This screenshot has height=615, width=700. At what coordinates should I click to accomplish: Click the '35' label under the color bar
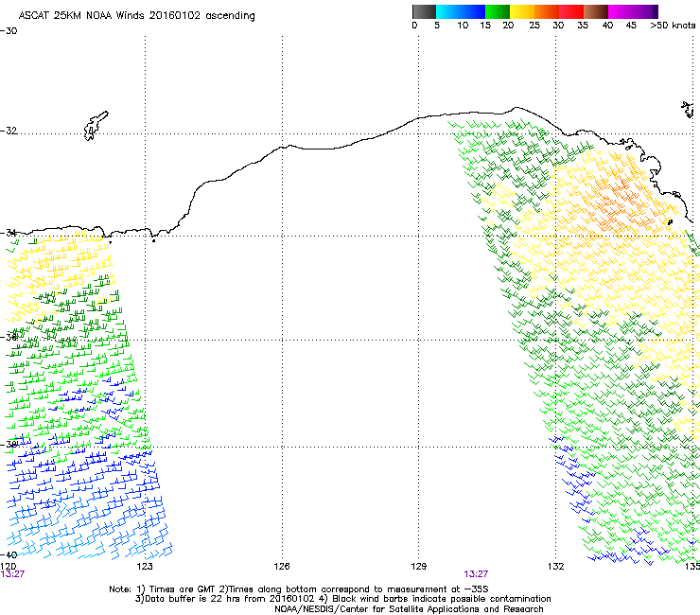(x=583, y=26)
